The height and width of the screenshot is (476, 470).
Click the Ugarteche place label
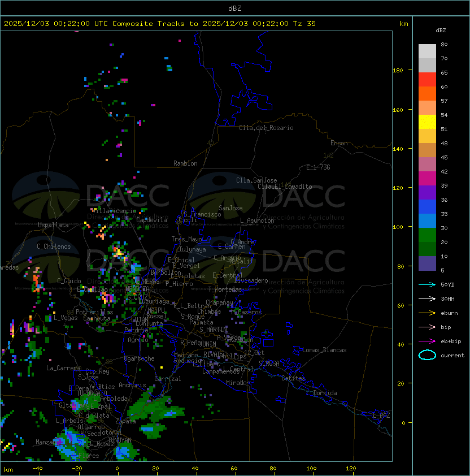click(x=140, y=358)
